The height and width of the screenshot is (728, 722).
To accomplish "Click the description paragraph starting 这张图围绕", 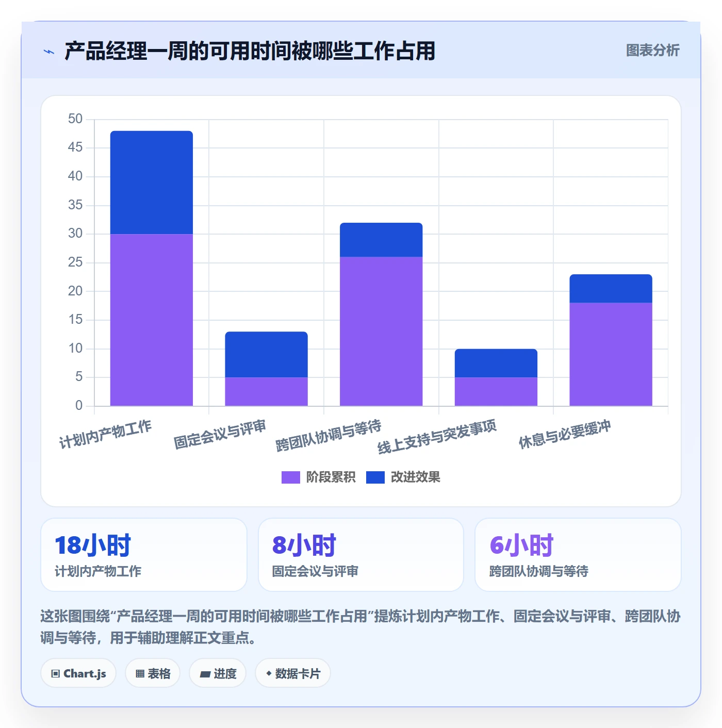I will (x=360, y=627).
